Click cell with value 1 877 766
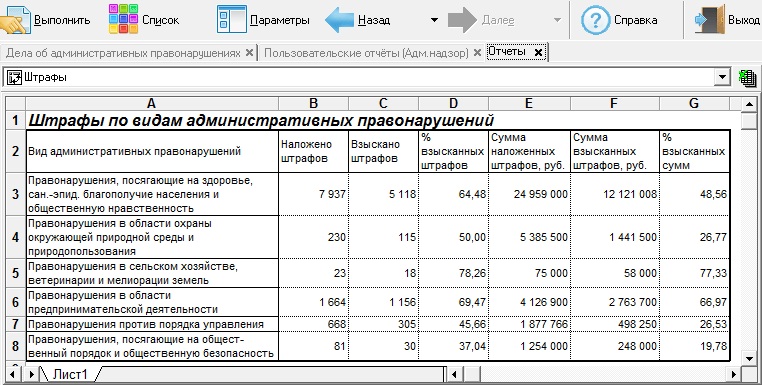The height and width of the screenshot is (385, 762). click(x=529, y=324)
